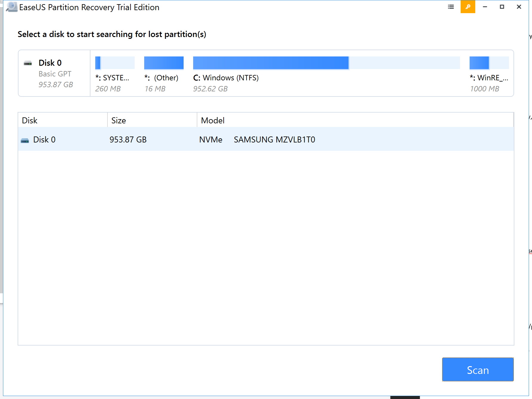Click the C: Windows (NTFS) label
The height and width of the screenshot is (399, 532).
pyautogui.click(x=226, y=78)
